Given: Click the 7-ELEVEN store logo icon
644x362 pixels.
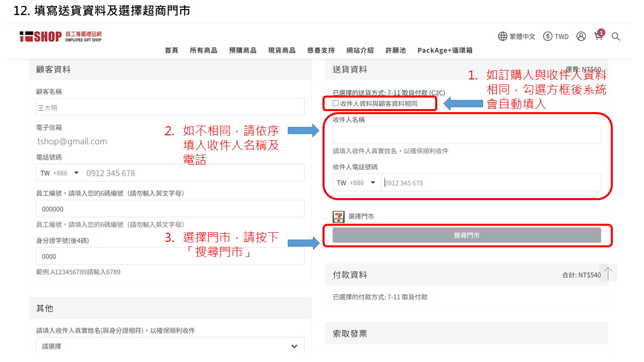Looking at the screenshot, I should click(x=339, y=217).
